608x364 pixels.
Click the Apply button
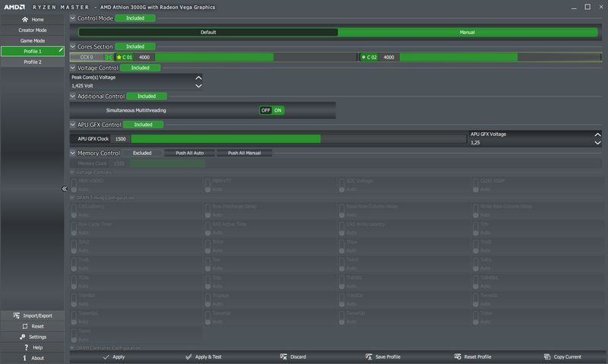114,356
